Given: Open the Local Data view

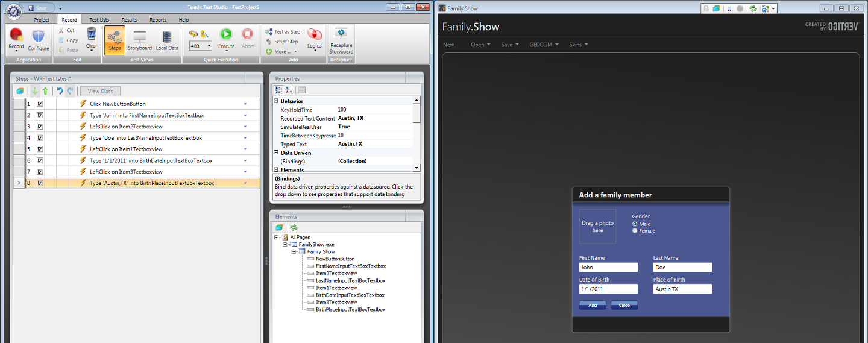Looking at the screenshot, I should [167, 40].
